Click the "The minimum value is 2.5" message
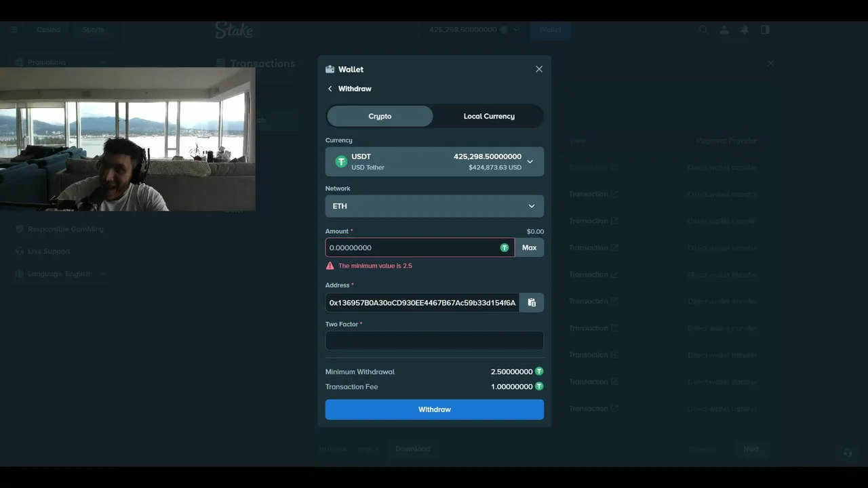 pyautogui.click(x=375, y=266)
